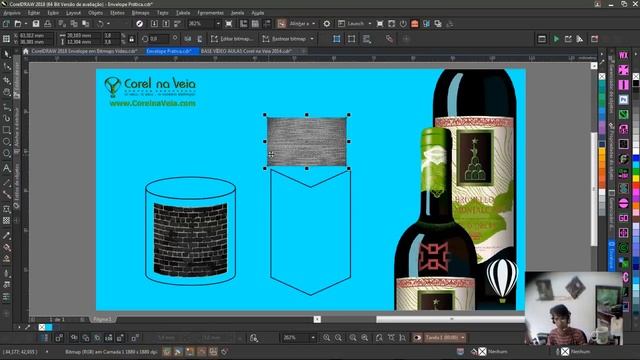Expand the Open file dropdown arrow
The height and width of the screenshot is (360, 640).
25,24
